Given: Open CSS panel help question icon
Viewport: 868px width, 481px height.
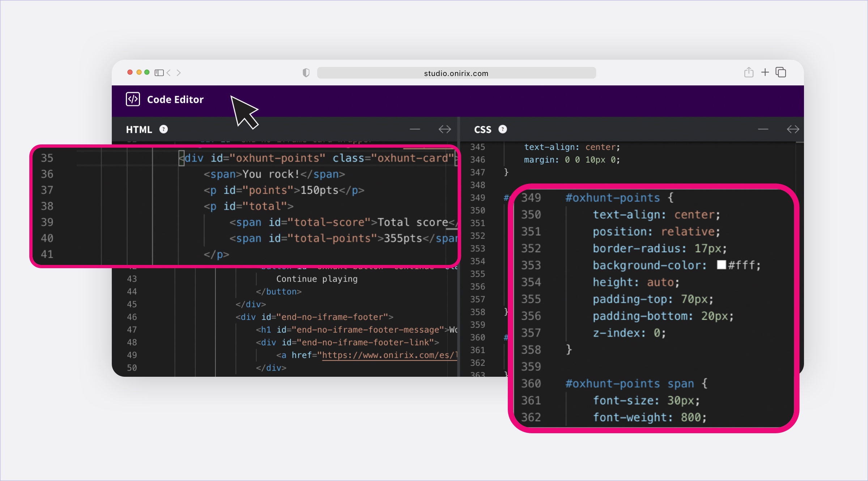Looking at the screenshot, I should (503, 129).
